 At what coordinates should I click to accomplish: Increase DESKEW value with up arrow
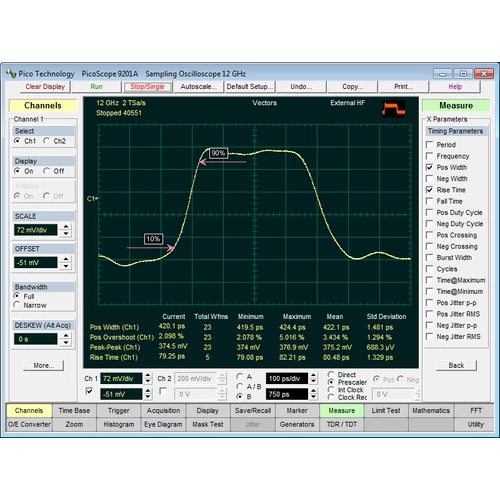(66, 336)
